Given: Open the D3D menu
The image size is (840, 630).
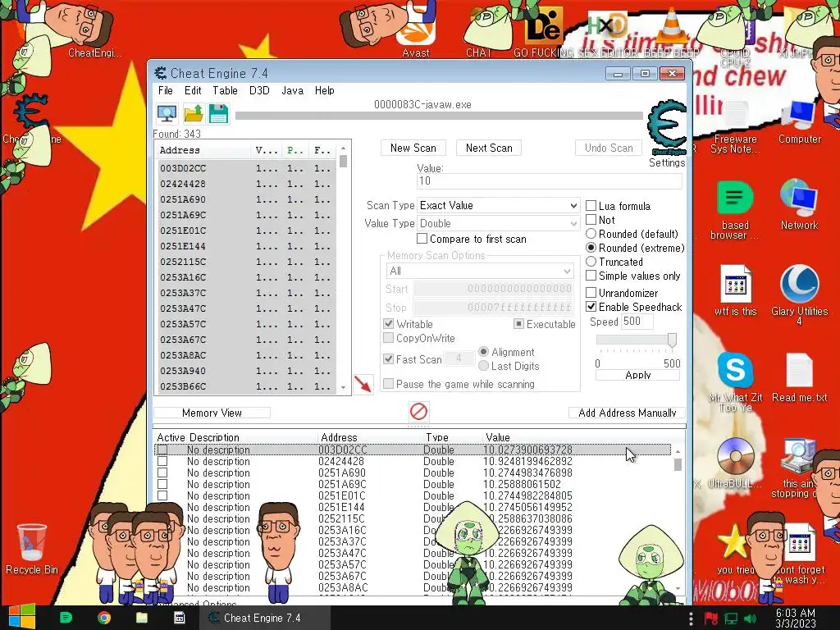Looking at the screenshot, I should tap(259, 90).
